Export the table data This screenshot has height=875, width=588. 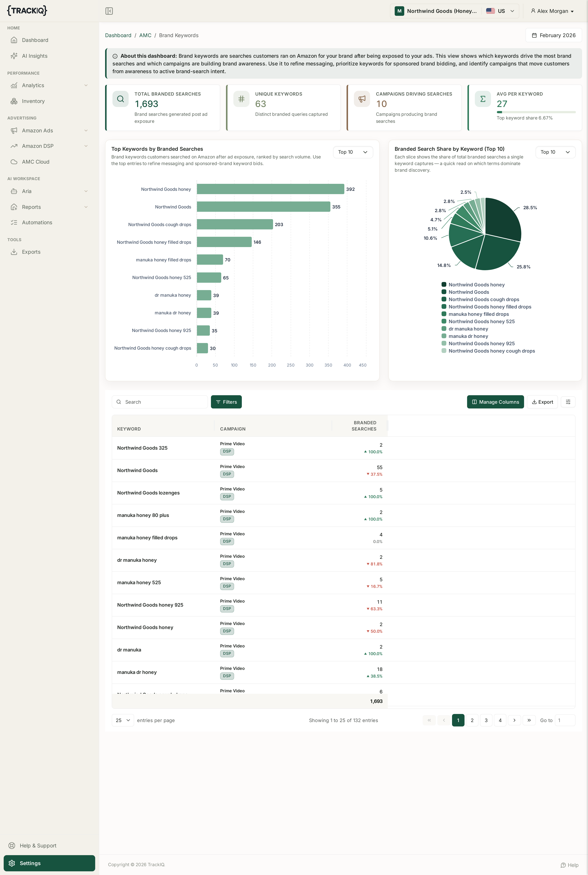coord(542,402)
